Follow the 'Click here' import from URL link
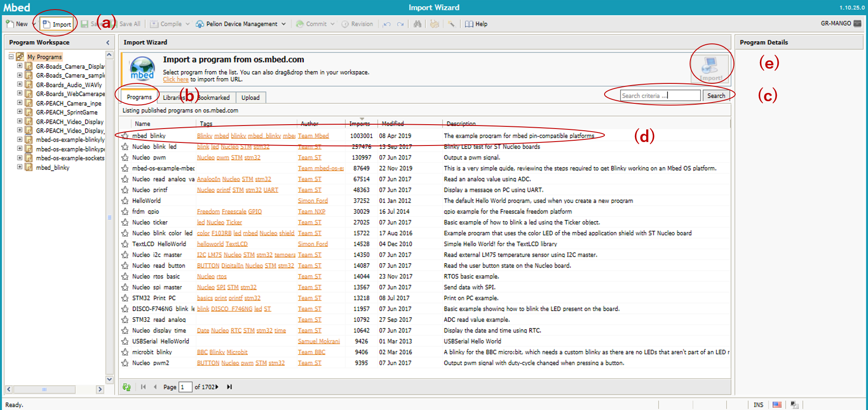Image resolution: width=868 pixels, height=410 pixels. (175, 79)
